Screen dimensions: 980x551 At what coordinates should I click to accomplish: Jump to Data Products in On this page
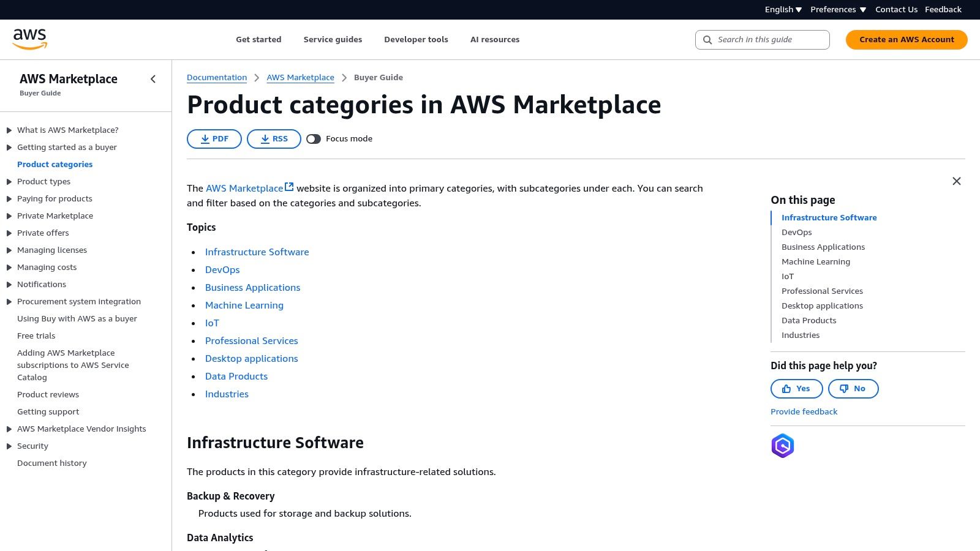809,321
